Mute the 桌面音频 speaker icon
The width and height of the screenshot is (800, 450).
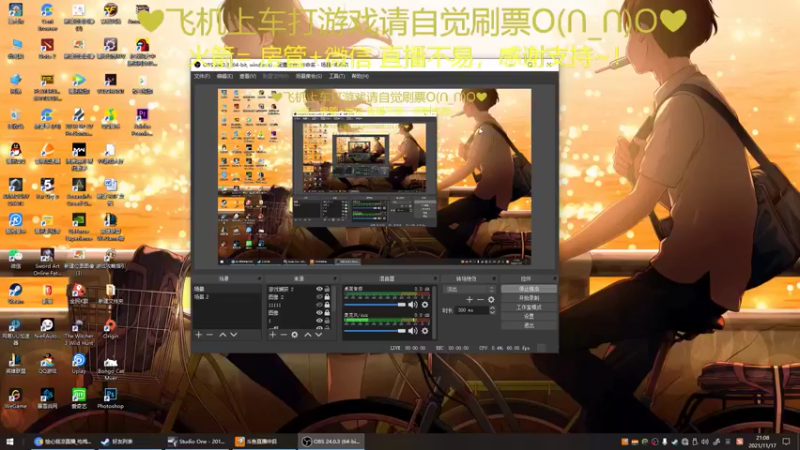click(x=413, y=305)
